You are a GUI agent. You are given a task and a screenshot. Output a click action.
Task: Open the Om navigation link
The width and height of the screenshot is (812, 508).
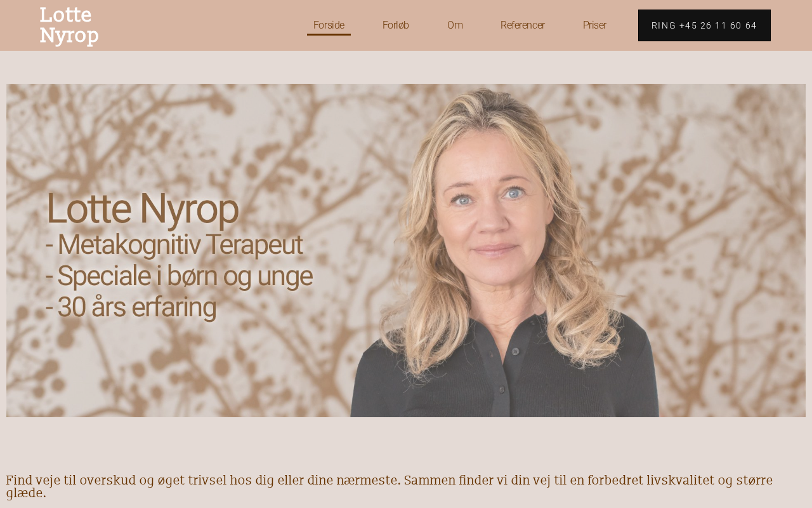(x=455, y=25)
